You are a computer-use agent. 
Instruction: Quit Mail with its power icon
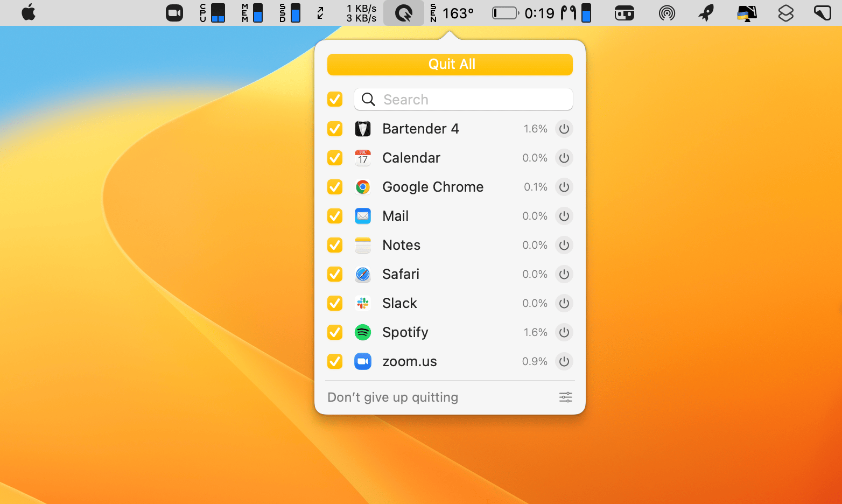click(x=564, y=216)
